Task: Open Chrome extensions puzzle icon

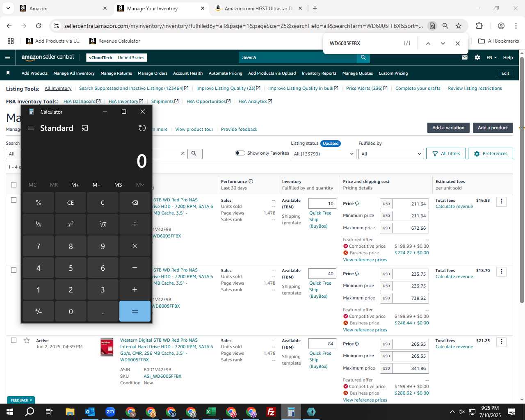Action: [x=479, y=26]
